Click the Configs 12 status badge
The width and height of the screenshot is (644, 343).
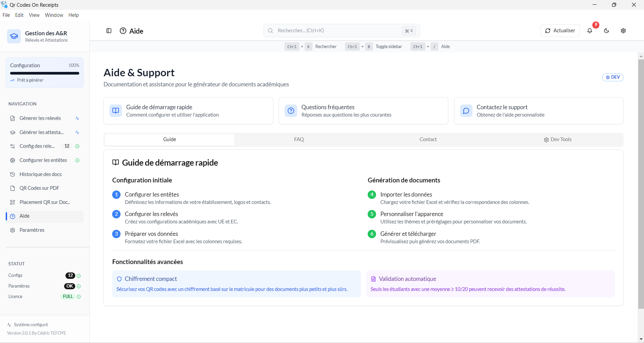70,275
